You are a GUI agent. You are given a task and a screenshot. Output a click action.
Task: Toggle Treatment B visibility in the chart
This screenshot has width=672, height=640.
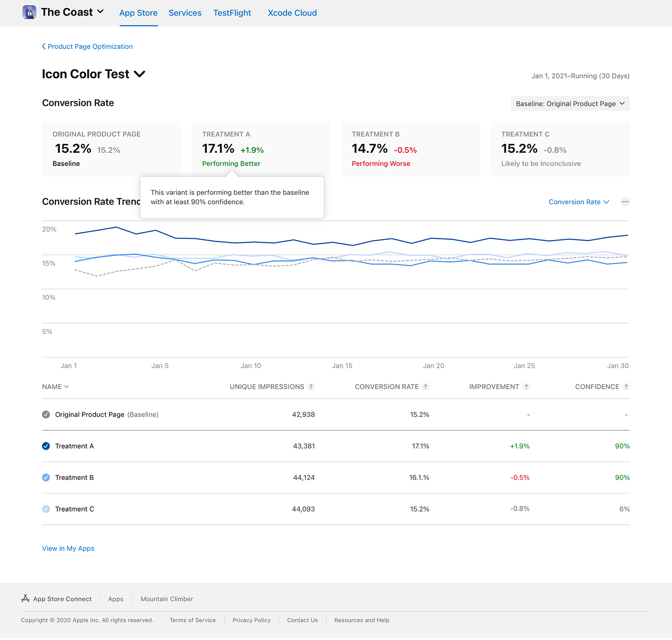[x=46, y=477]
